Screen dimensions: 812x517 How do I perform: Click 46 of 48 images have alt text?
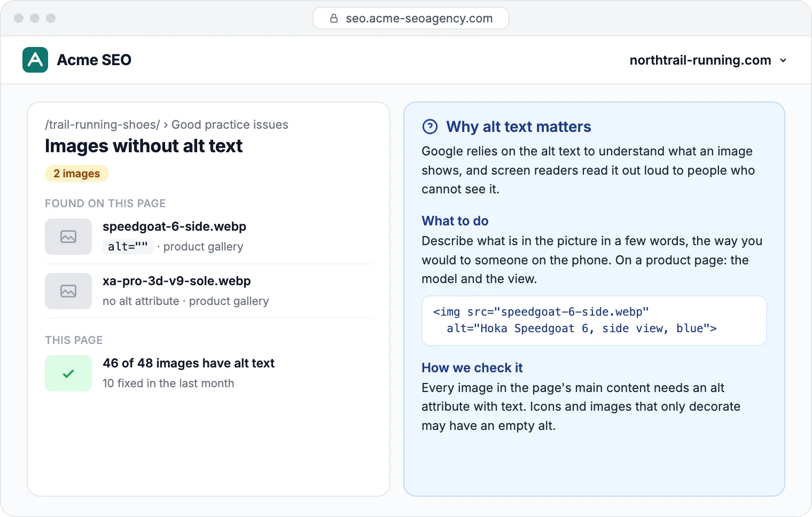click(x=189, y=363)
